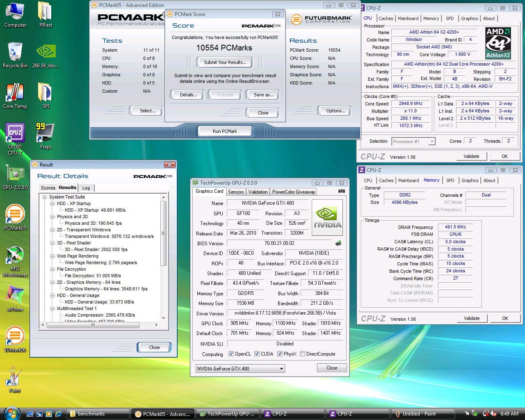Toggle the DirectCompute checkbox in GPU-Z
The image size is (525, 420).
pos(302,354)
